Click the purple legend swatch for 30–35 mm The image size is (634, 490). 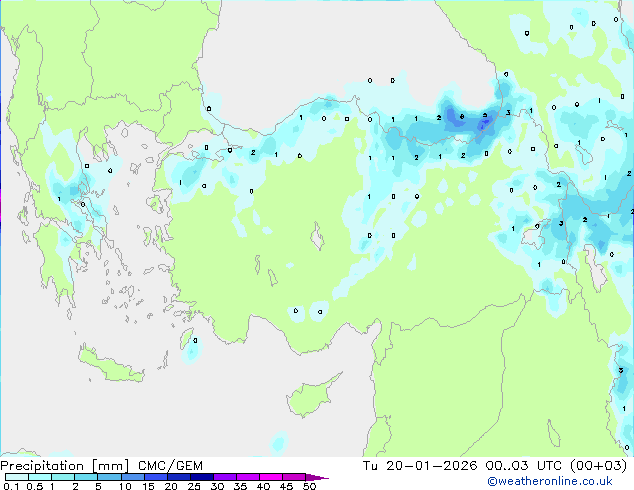pos(225,477)
